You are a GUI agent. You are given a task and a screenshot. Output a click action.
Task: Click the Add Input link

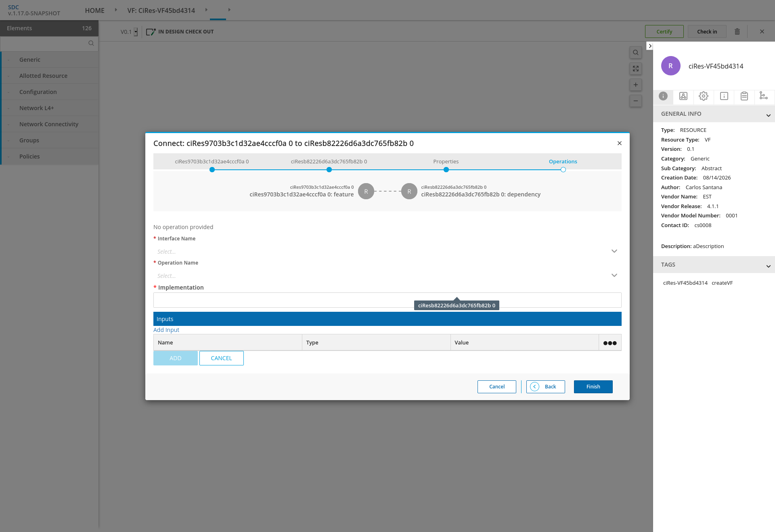pos(166,330)
